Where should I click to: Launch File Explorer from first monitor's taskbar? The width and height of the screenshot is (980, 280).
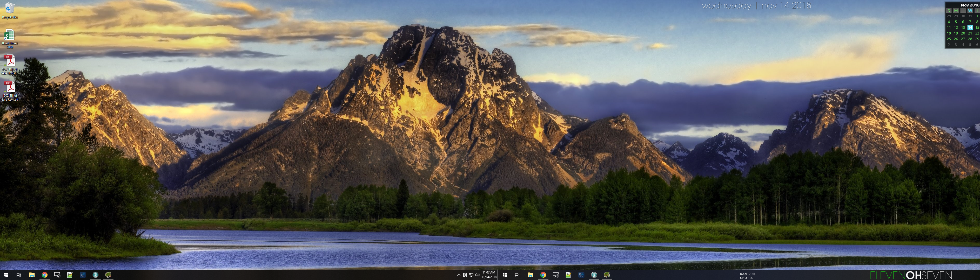coord(32,275)
